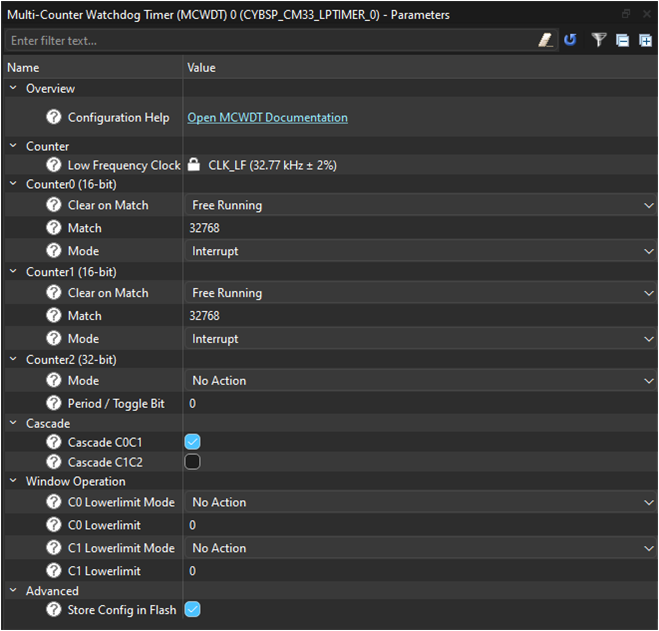Click help icon beside Low Frequency Clock
Viewport: 659px width, 631px height.
tap(54, 165)
